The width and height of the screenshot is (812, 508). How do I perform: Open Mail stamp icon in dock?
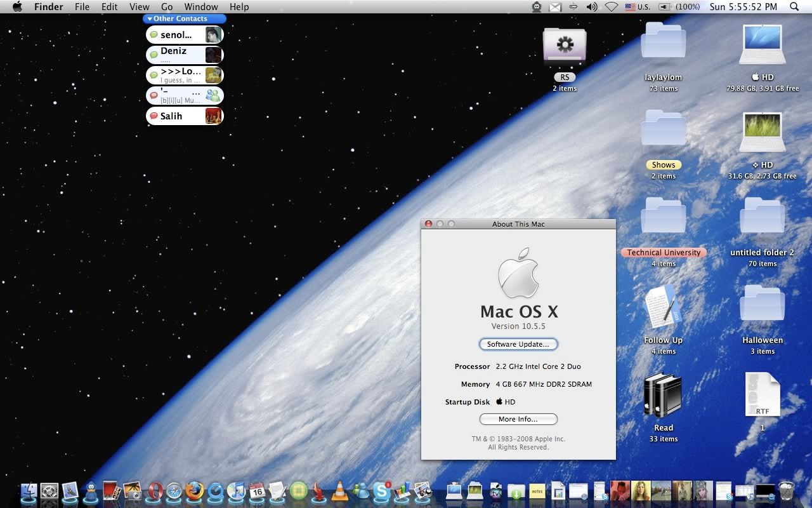[x=70, y=491]
